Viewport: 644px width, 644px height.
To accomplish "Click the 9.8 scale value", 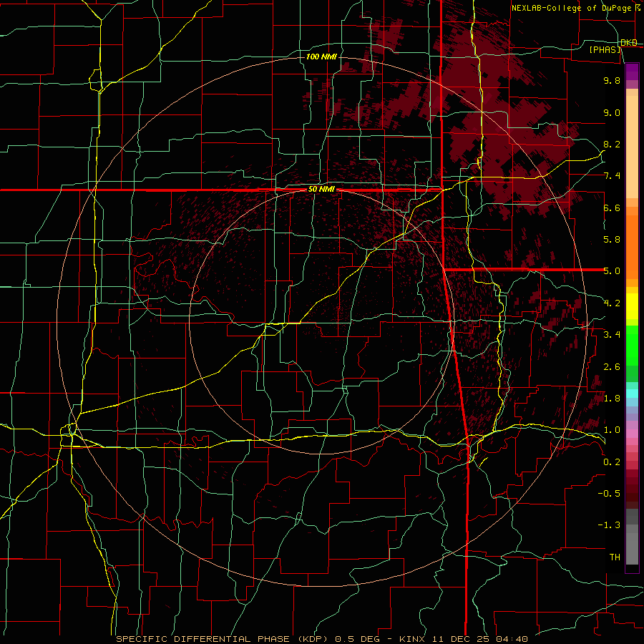I will tap(612, 80).
